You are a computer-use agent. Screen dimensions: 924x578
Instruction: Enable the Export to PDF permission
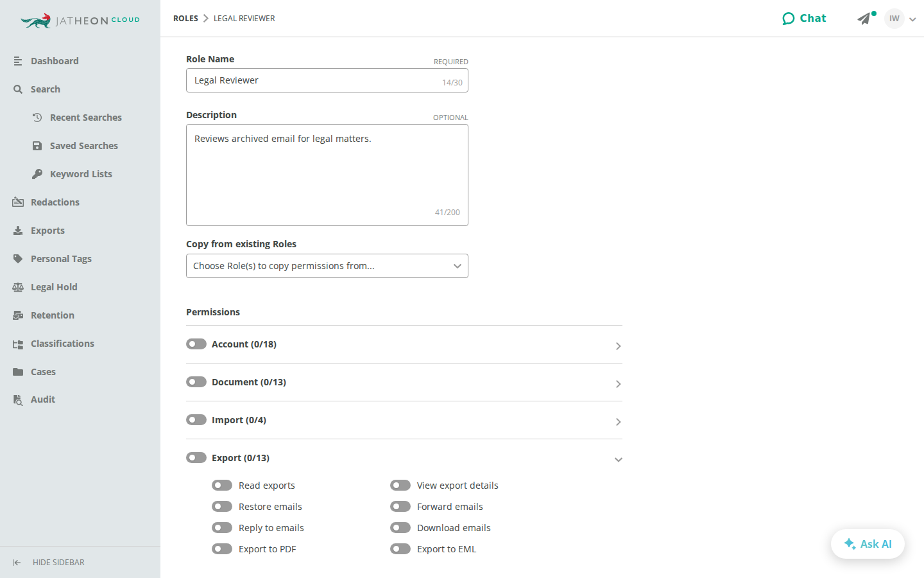tap(222, 549)
